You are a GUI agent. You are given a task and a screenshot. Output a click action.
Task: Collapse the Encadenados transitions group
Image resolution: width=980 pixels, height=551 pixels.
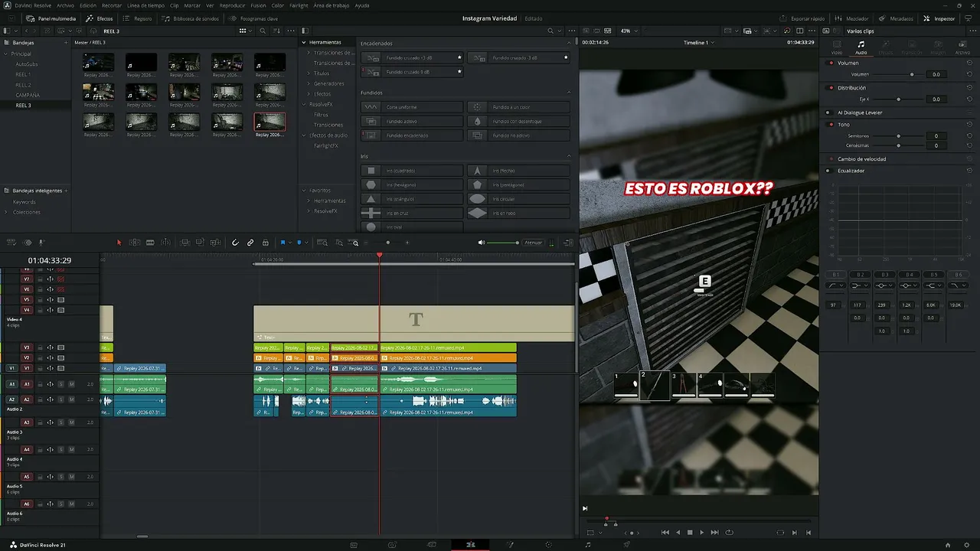[569, 44]
